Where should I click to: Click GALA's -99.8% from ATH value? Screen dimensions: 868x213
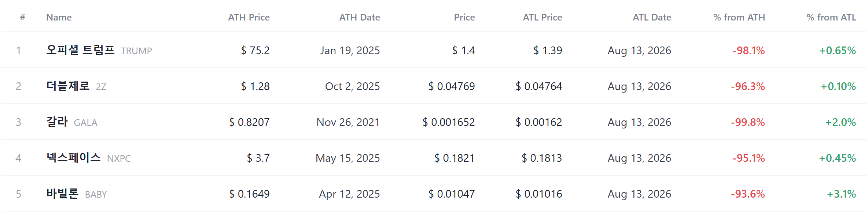(x=748, y=122)
